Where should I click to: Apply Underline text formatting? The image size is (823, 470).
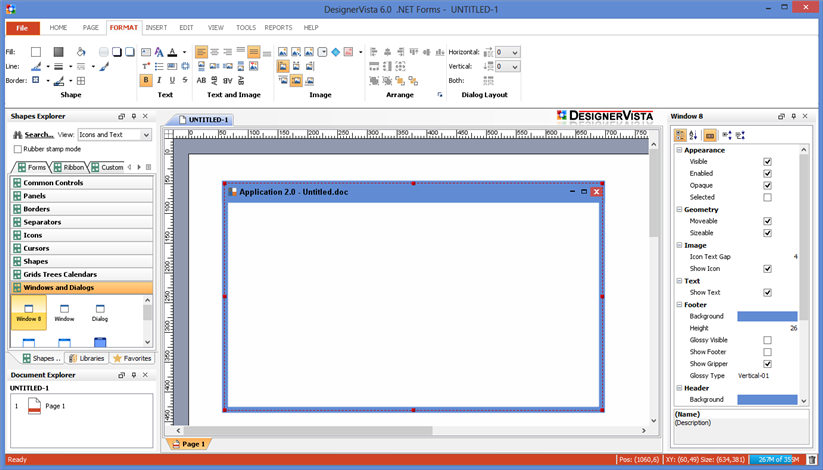click(x=172, y=80)
